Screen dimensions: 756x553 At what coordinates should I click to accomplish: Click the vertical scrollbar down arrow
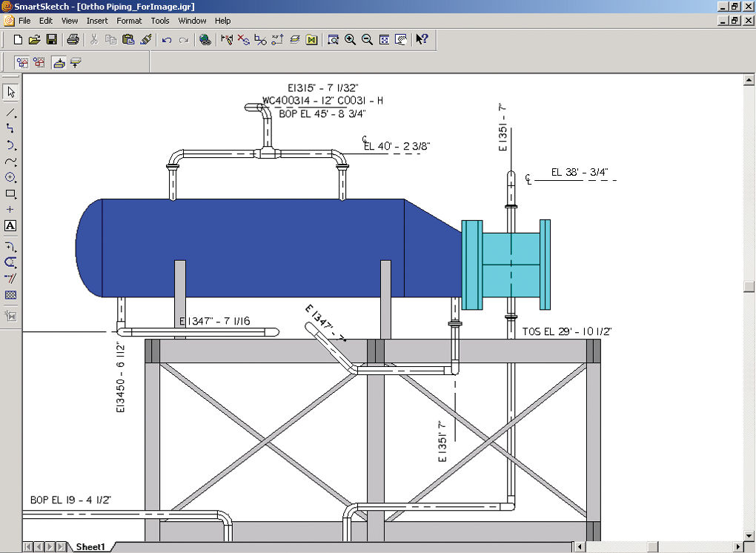(x=749, y=535)
